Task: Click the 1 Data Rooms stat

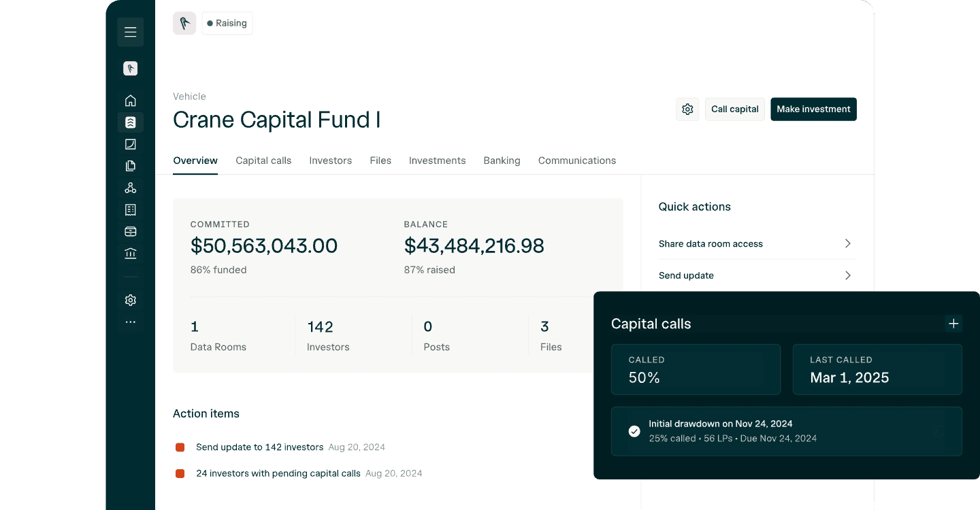Action: coord(218,336)
